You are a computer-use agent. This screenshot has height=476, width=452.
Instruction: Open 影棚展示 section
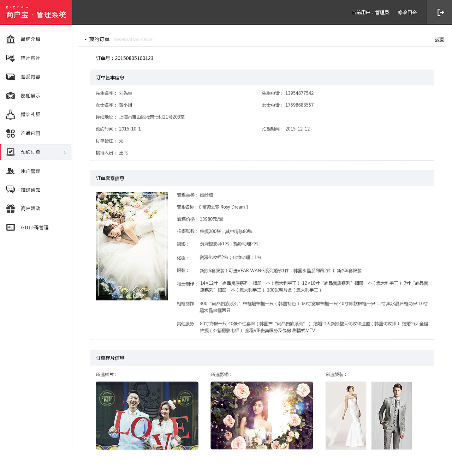coord(31,96)
